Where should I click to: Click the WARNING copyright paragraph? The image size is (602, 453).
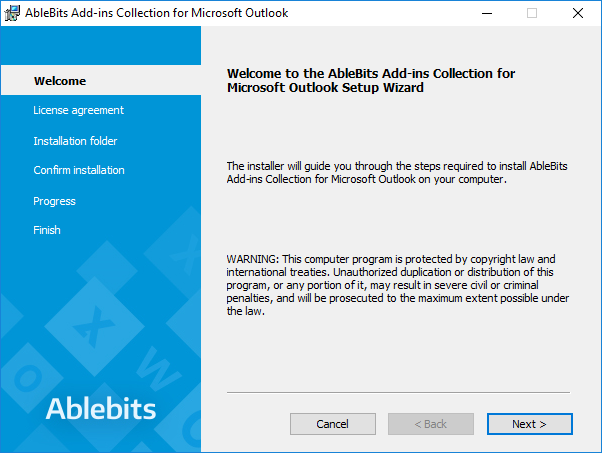tap(398, 285)
